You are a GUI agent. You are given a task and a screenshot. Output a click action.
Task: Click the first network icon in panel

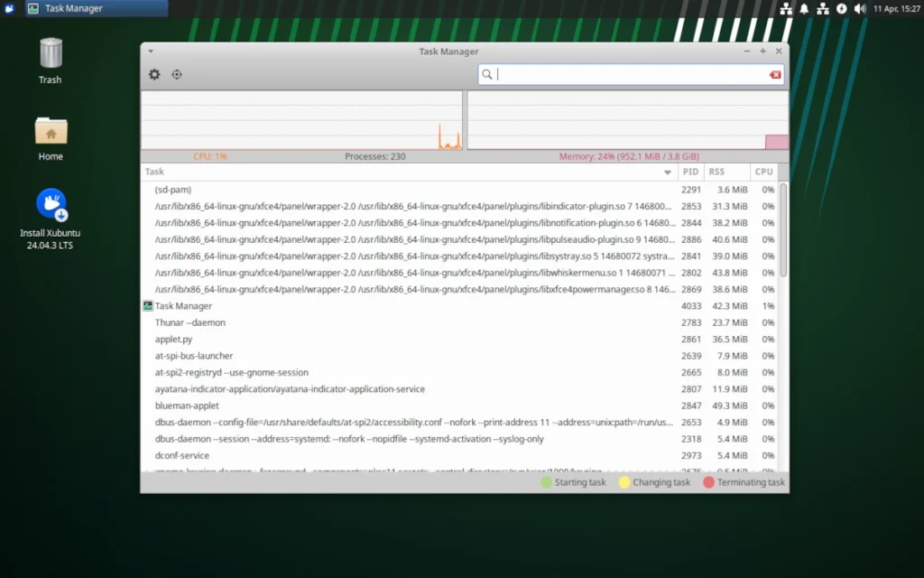[x=786, y=8]
